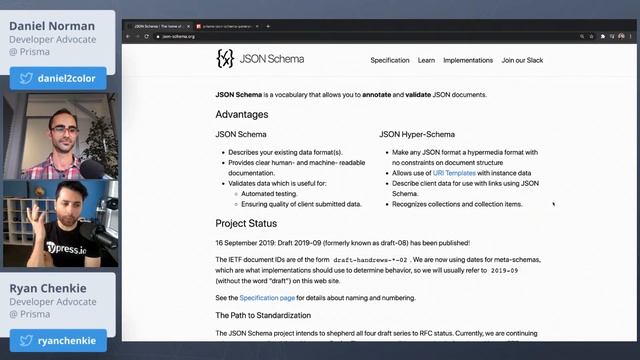640x360 pixels.
Task: Bookmark this page with the star icon
Action: (x=591, y=36)
